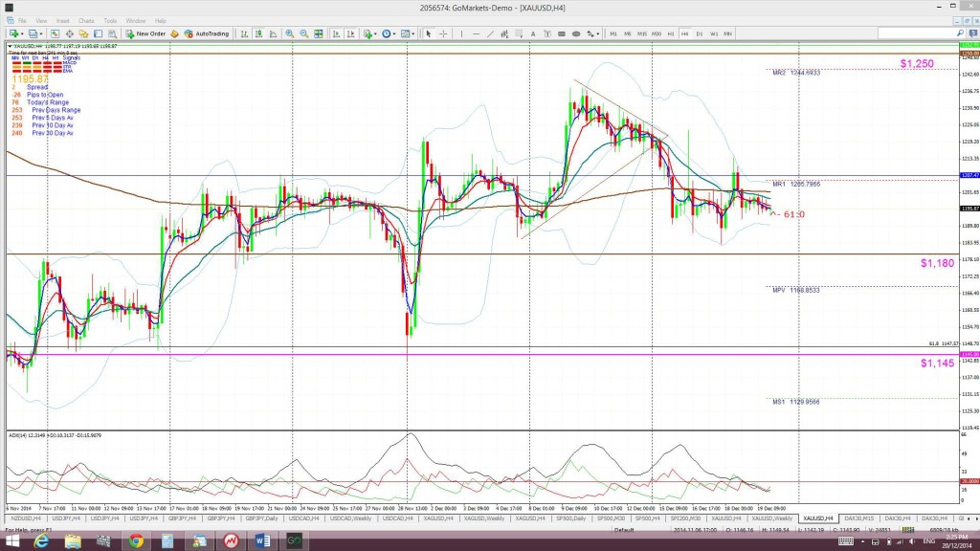Draw a vertical line

(461, 33)
